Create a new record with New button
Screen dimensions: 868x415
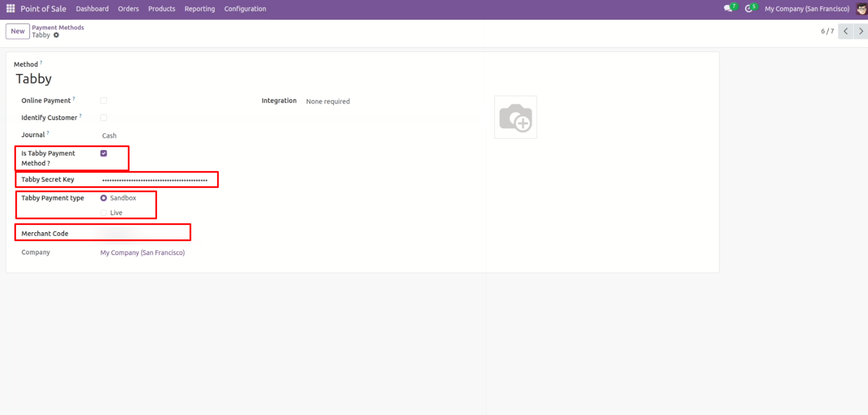(x=18, y=31)
